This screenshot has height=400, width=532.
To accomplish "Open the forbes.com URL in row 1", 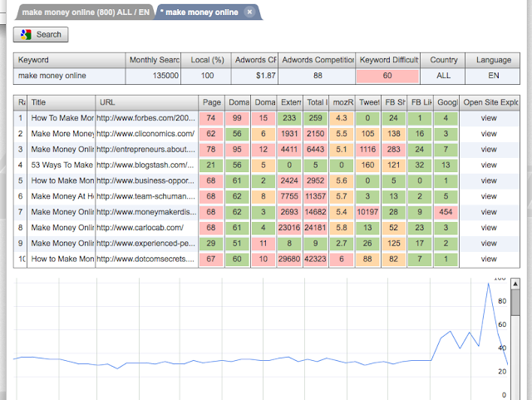I will pos(146,119).
